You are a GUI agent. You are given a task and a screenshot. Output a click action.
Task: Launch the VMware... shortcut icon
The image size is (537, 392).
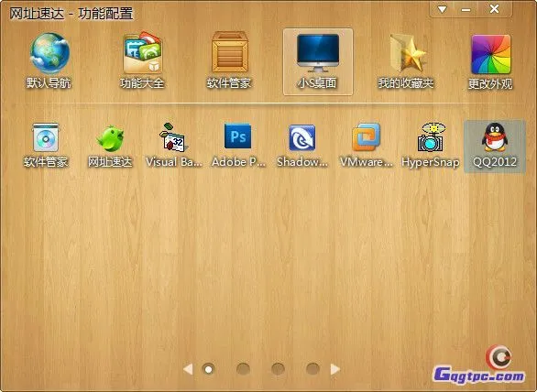tap(367, 146)
